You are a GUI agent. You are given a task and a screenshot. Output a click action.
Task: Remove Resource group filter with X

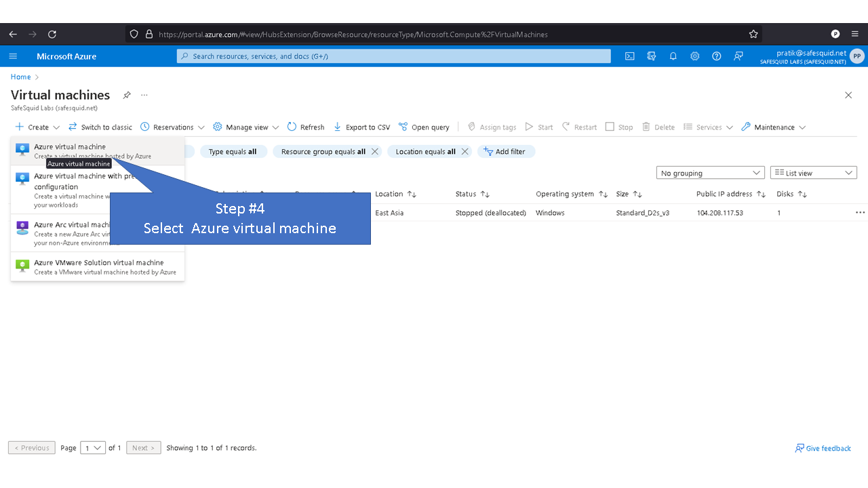click(375, 152)
